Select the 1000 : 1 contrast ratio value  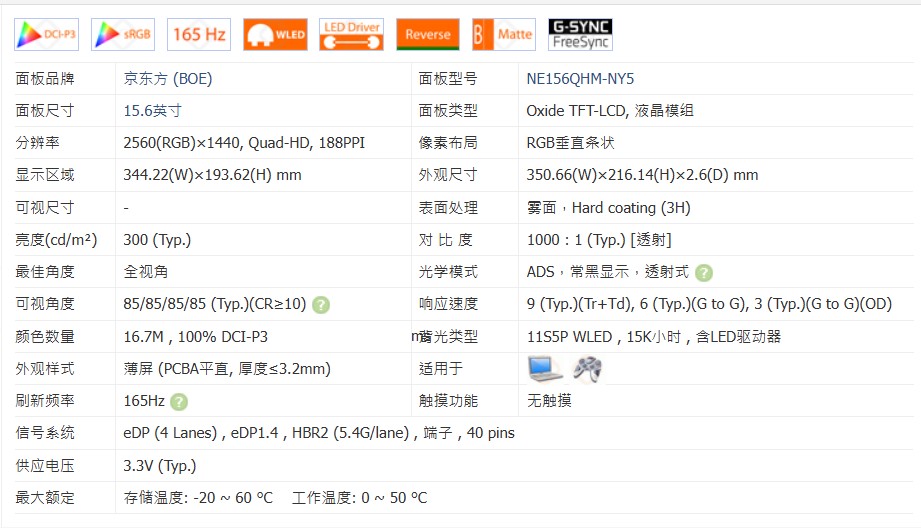(x=599, y=240)
